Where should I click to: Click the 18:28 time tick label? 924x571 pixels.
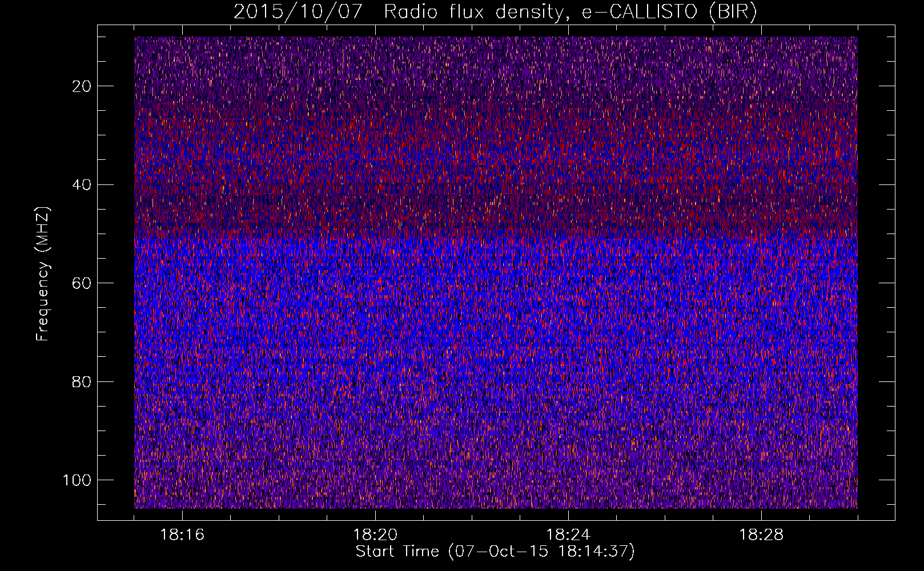click(761, 535)
